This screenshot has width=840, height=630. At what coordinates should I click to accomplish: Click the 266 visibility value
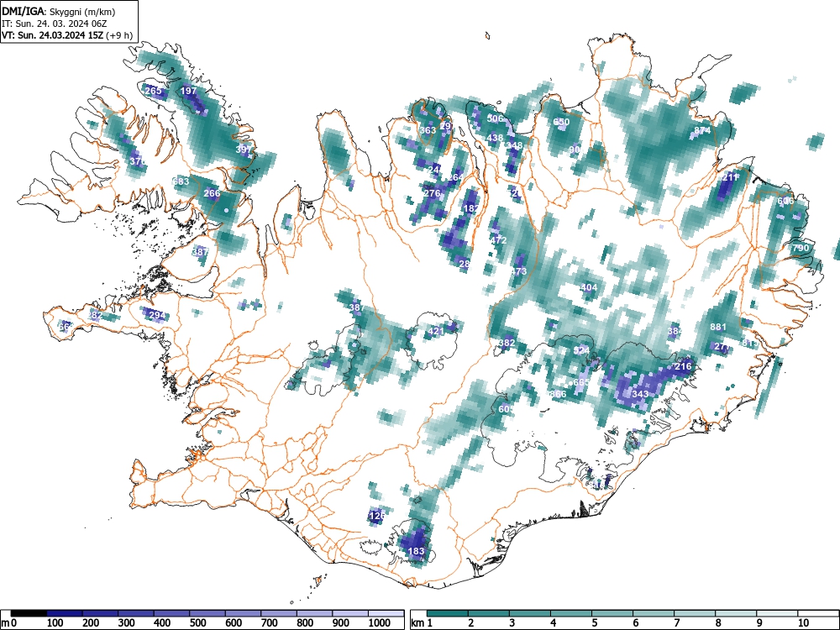[x=213, y=193]
